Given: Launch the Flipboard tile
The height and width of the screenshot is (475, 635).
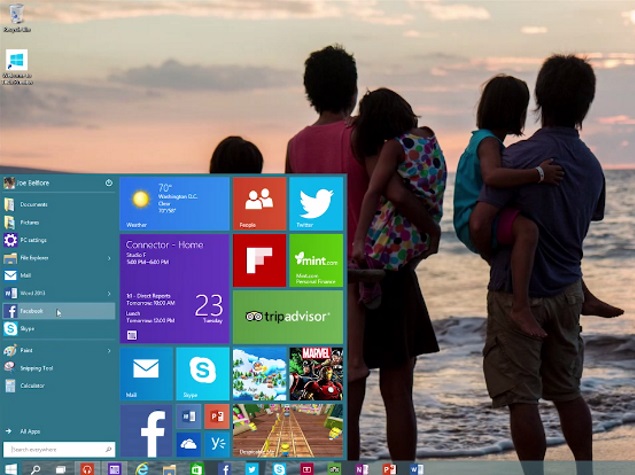Looking at the screenshot, I should (259, 261).
